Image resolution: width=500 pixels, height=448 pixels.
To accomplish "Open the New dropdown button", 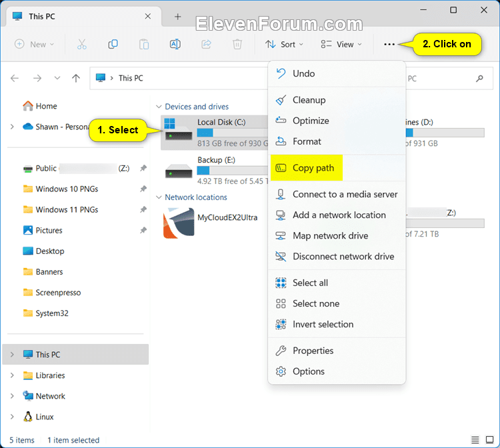I will (35, 44).
